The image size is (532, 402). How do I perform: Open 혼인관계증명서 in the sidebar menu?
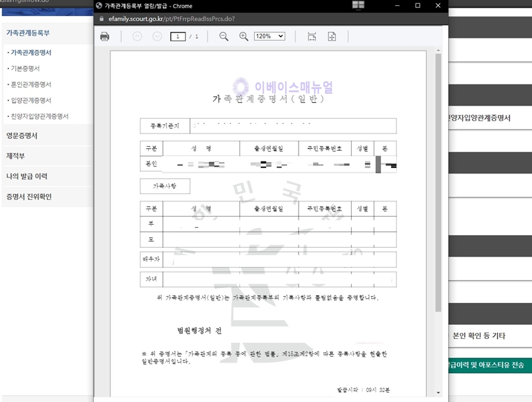[x=31, y=84]
